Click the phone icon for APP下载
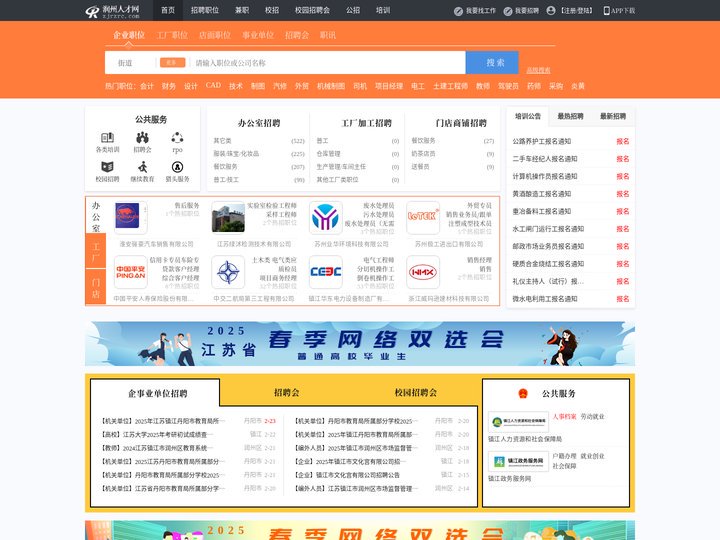 point(607,11)
